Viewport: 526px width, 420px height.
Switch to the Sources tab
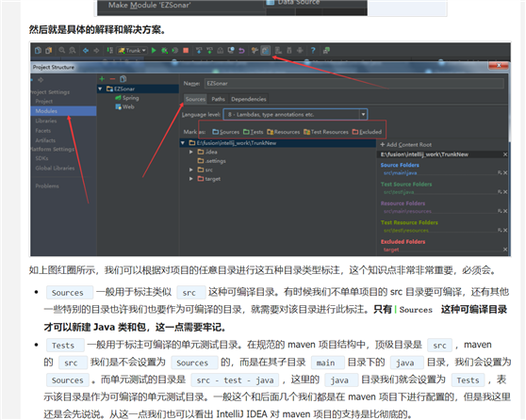pyautogui.click(x=195, y=99)
